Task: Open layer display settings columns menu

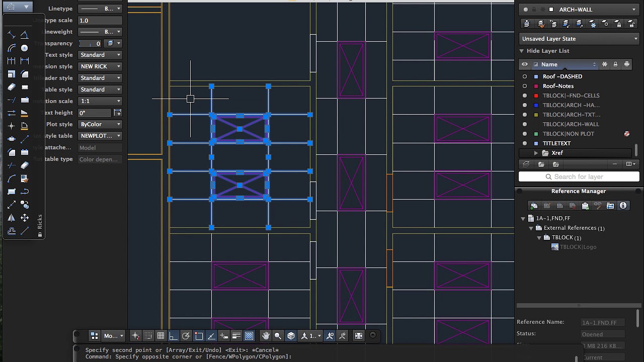Action: pyautogui.click(x=630, y=164)
